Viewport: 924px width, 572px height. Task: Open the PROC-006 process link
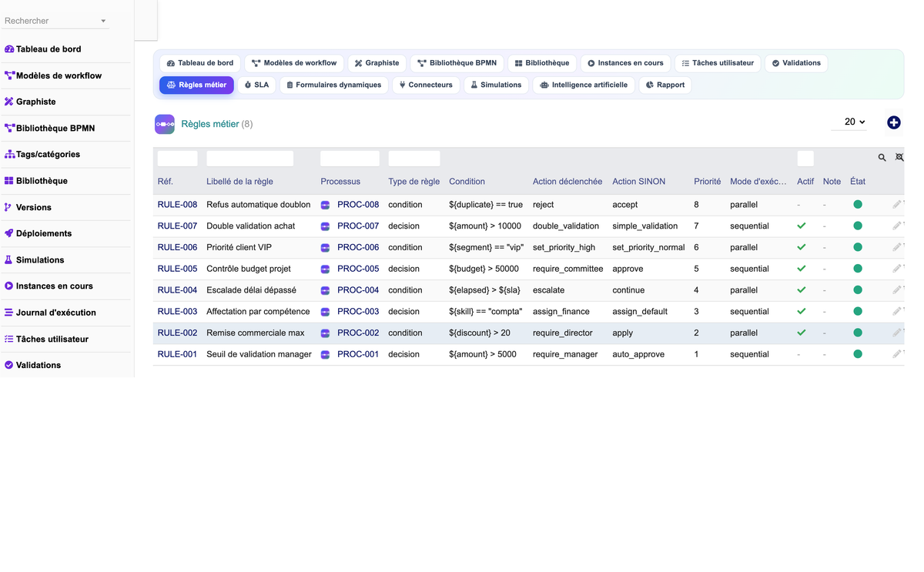[x=358, y=248]
